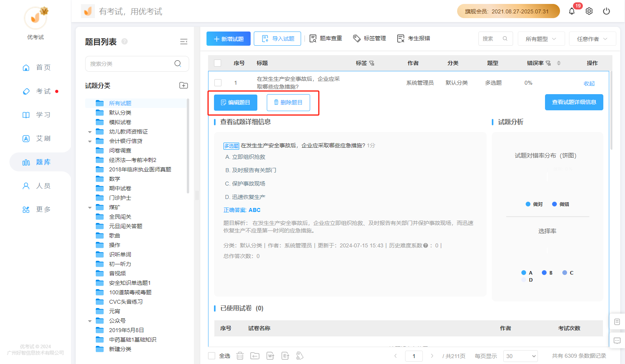Toggle option B legend in 选择率
This screenshot has height=364, width=625.
[x=547, y=273]
